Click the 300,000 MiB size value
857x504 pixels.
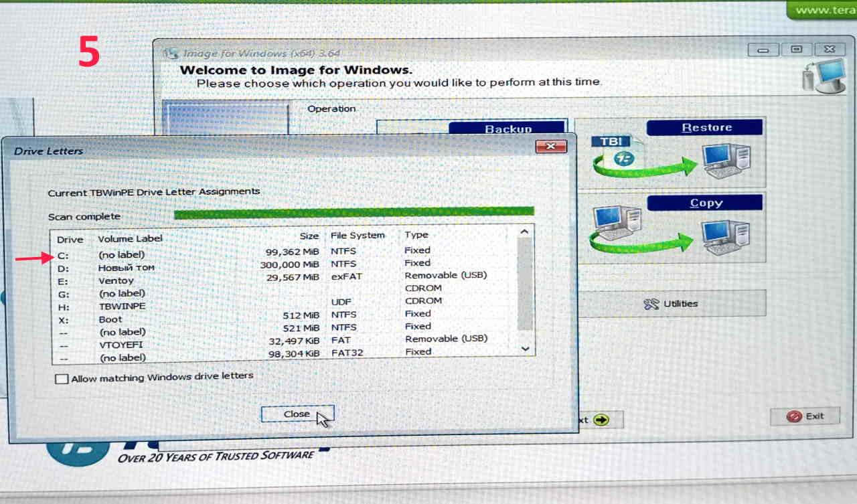[289, 265]
